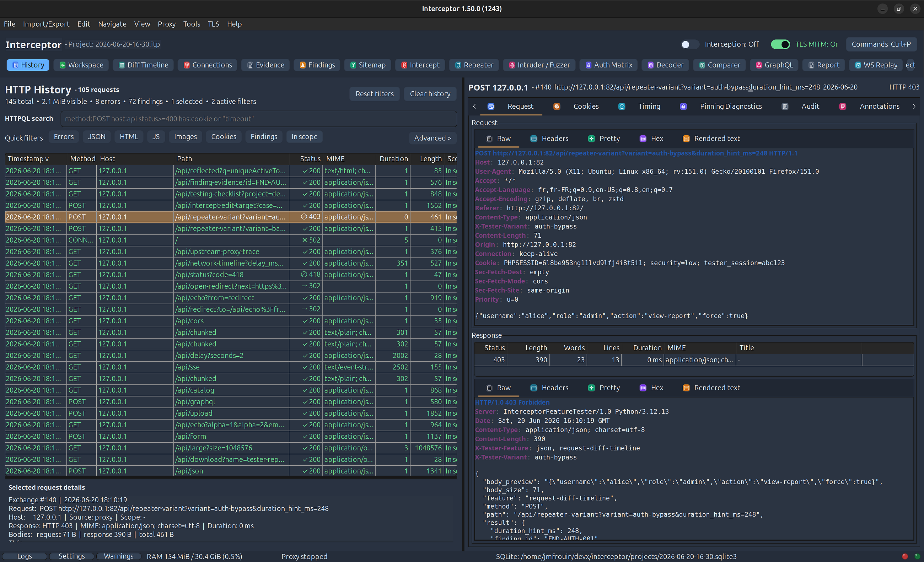
Task: Click the Timing detail tab icon
Action: pyautogui.click(x=622, y=107)
